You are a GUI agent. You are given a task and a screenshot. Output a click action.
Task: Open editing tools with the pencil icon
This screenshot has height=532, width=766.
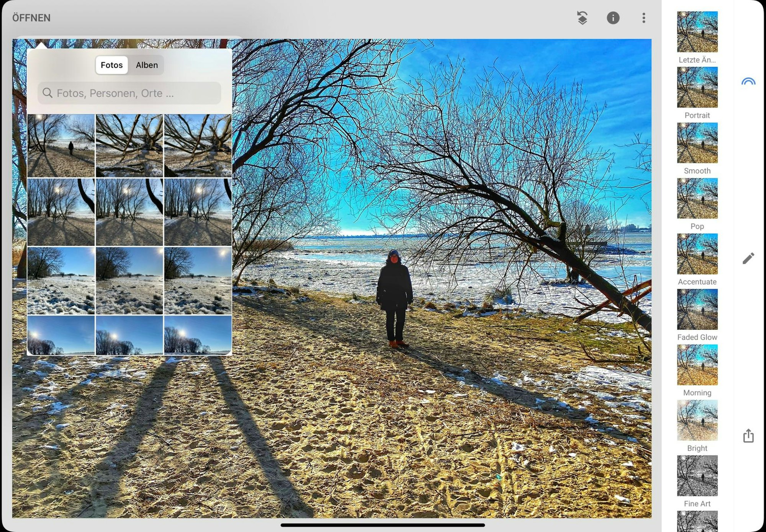[748, 258]
